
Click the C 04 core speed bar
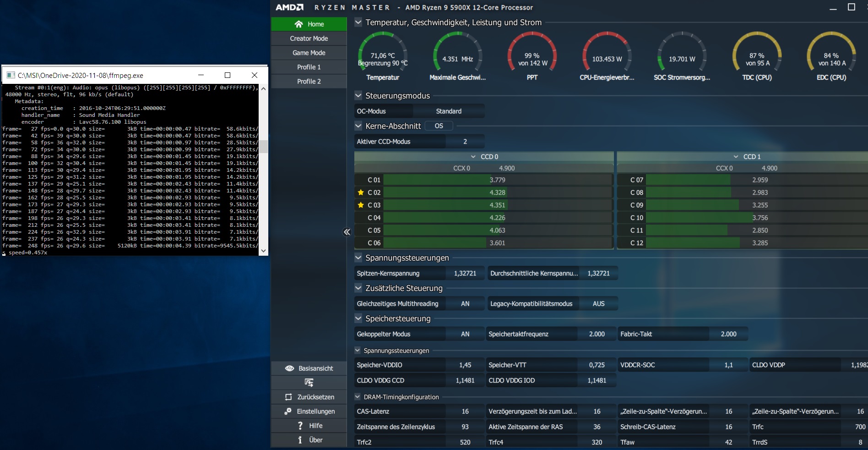[x=498, y=218]
